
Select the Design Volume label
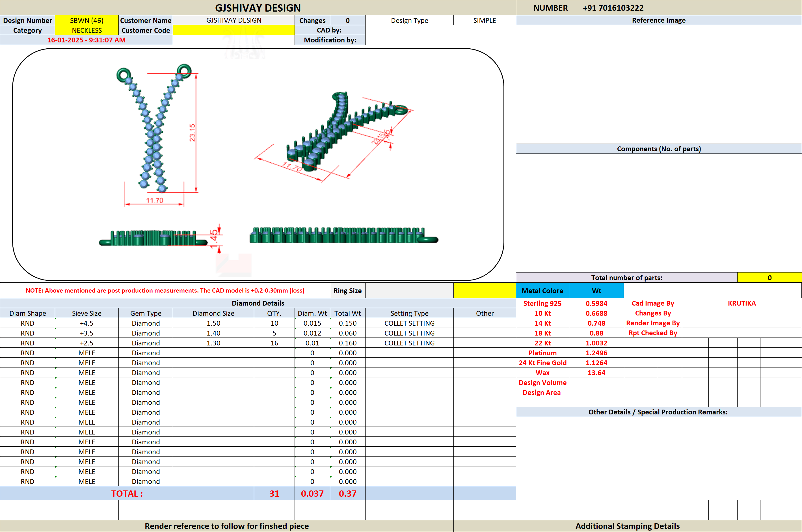coord(542,382)
